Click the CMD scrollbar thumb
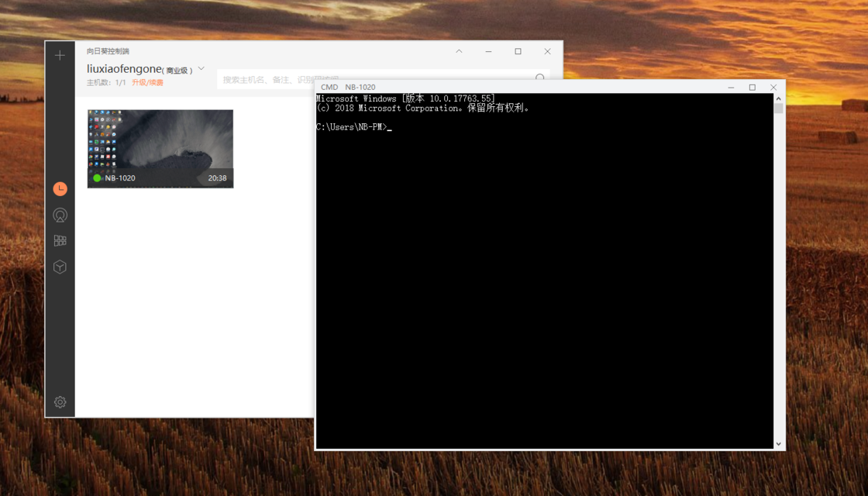This screenshot has height=496, width=868. (778, 108)
